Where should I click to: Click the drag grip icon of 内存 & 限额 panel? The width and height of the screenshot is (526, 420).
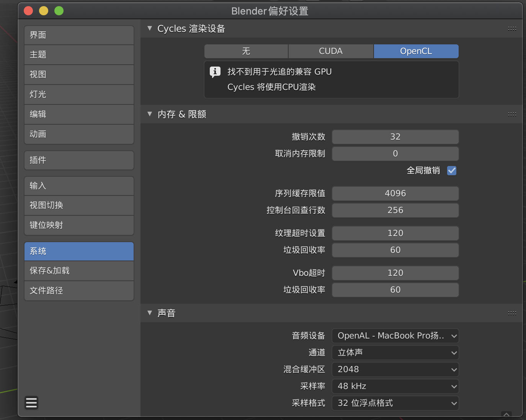click(x=512, y=114)
